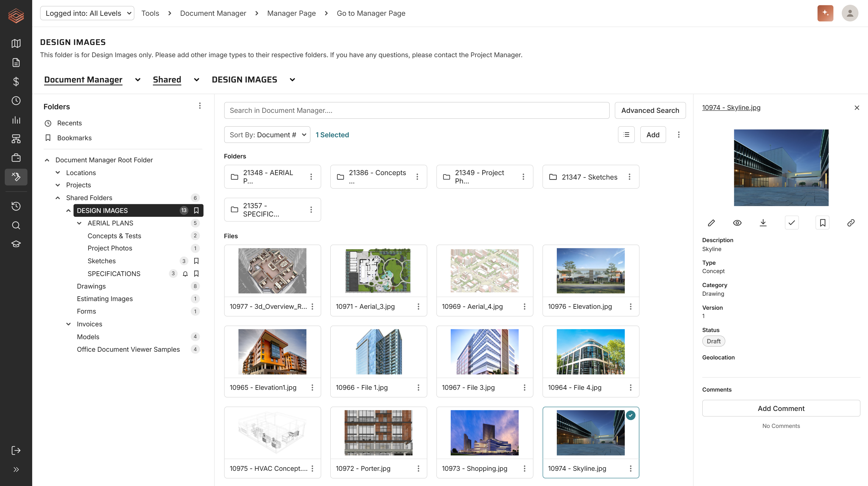Copy link using the chain link icon
The image size is (868, 486).
click(851, 223)
